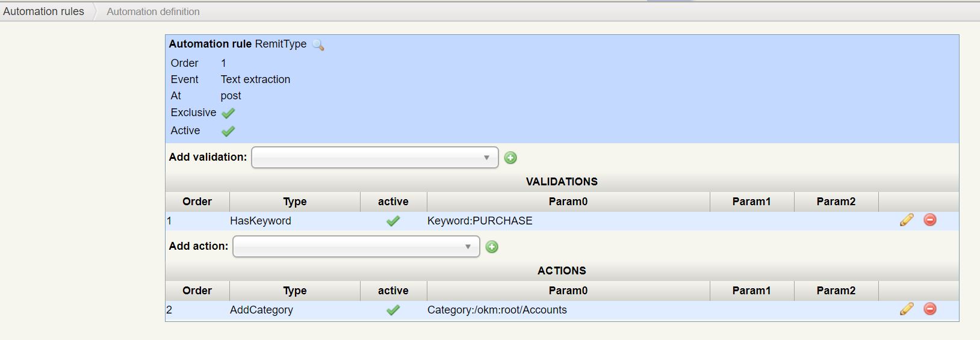The height and width of the screenshot is (340, 980).
Task: Click the Category:/okm:root/Accounts parameter cell
Action: click(x=497, y=310)
